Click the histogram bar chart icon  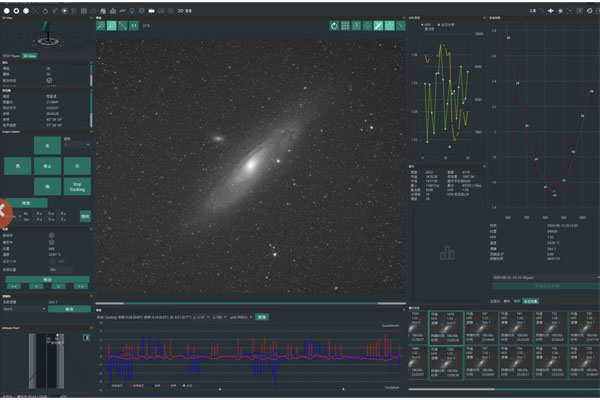[448, 252]
